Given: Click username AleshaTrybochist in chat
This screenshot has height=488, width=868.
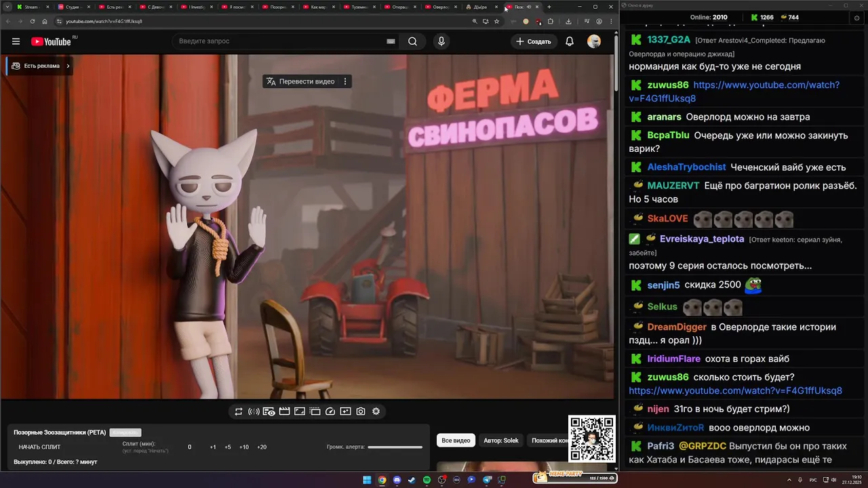Looking at the screenshot, I should pyautogui.click(x=686, y=167).
